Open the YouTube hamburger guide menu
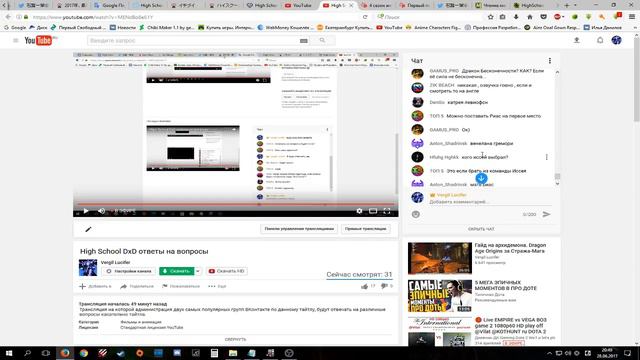 [16, 40]
